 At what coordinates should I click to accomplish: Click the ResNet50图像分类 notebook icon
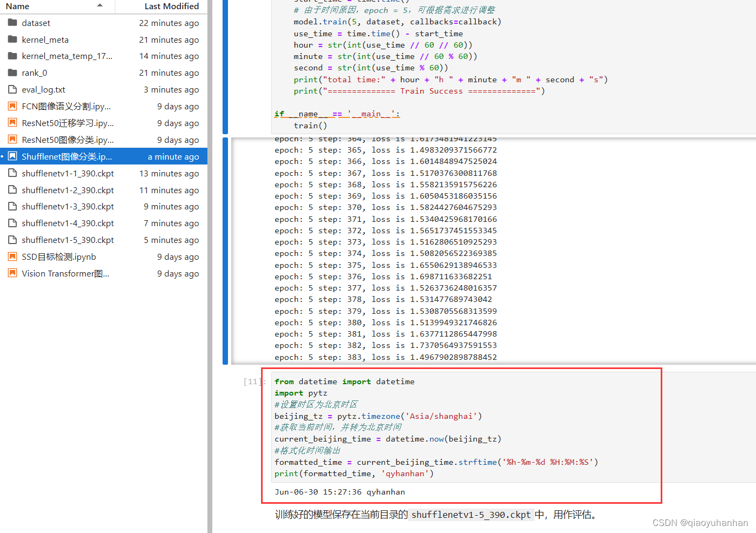click(12, 140)
